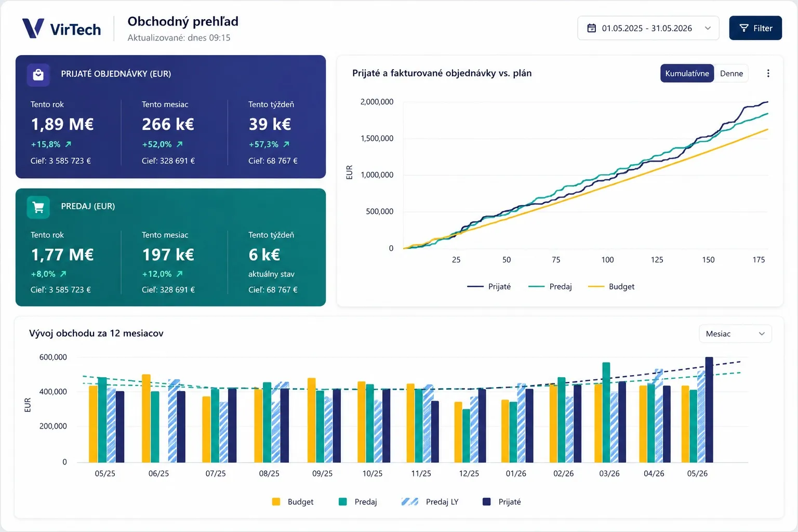Click the 'Vývoj obchodu za 12 mesiacov' heading
This screenshot has width=798, height=532.
point(96,334)
